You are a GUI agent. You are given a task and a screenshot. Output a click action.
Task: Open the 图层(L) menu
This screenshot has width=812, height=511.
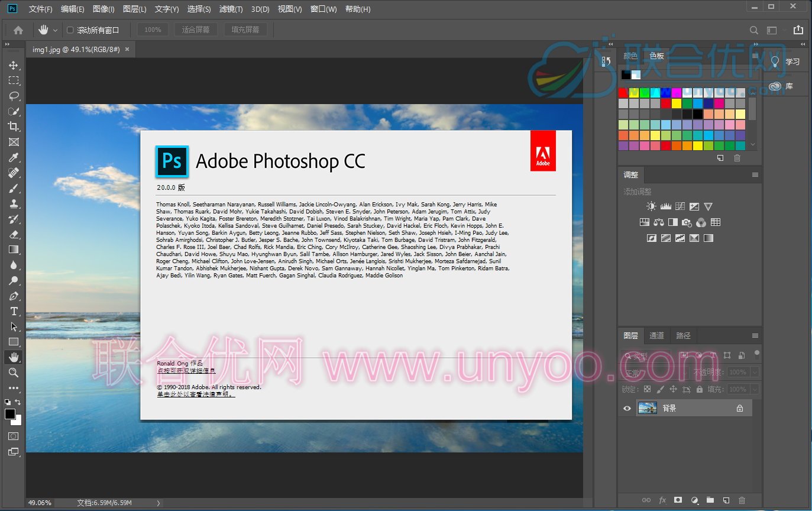[x=135, y=9]
